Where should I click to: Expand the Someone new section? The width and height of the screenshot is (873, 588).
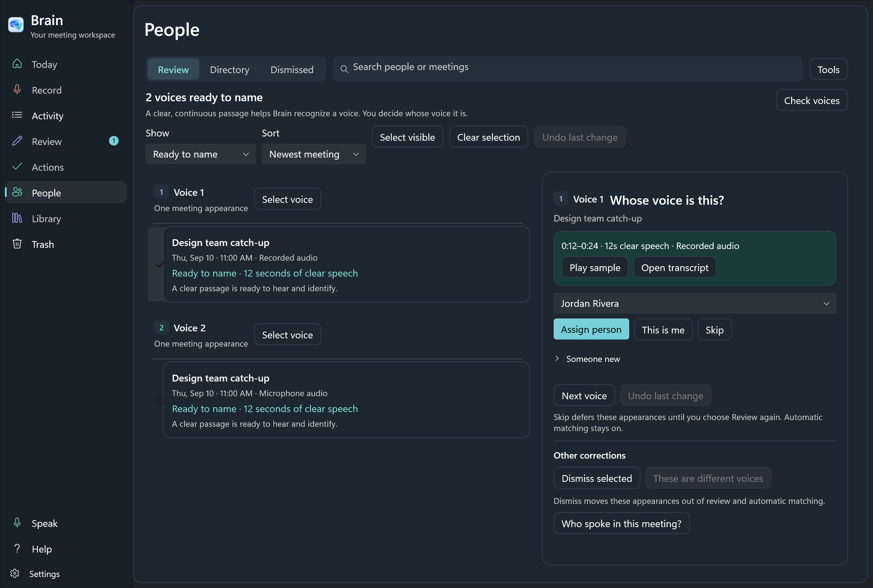coord(587,359)
